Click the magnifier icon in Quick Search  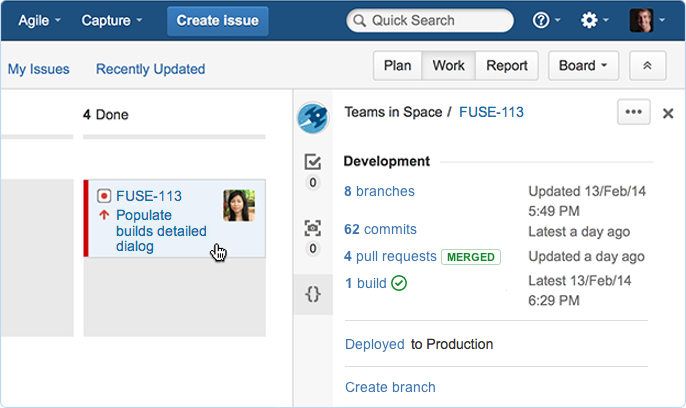point(359,21)
